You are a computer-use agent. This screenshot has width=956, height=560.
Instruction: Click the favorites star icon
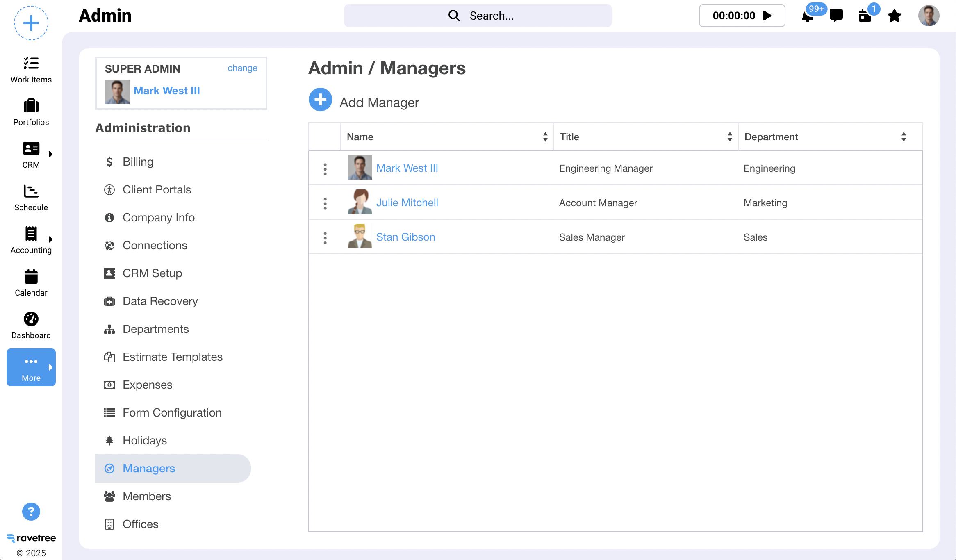coord(894,16)
